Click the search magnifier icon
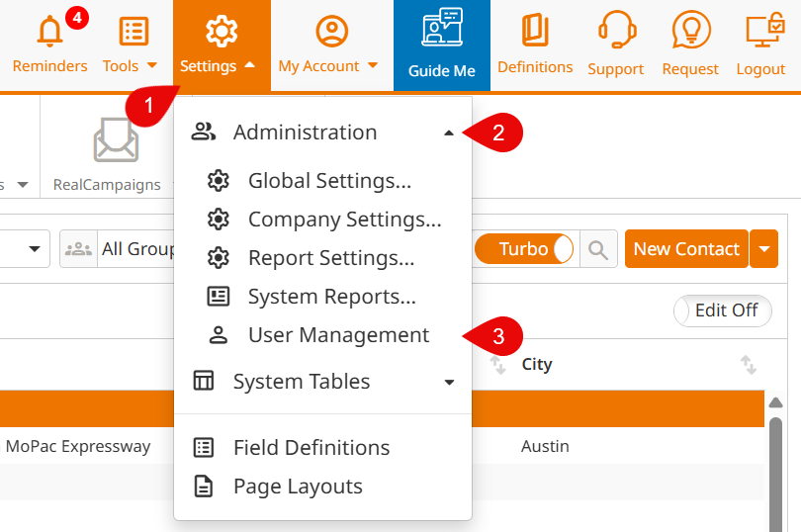The width and height of the screenshot is (801, 532). tap(598, 249)
